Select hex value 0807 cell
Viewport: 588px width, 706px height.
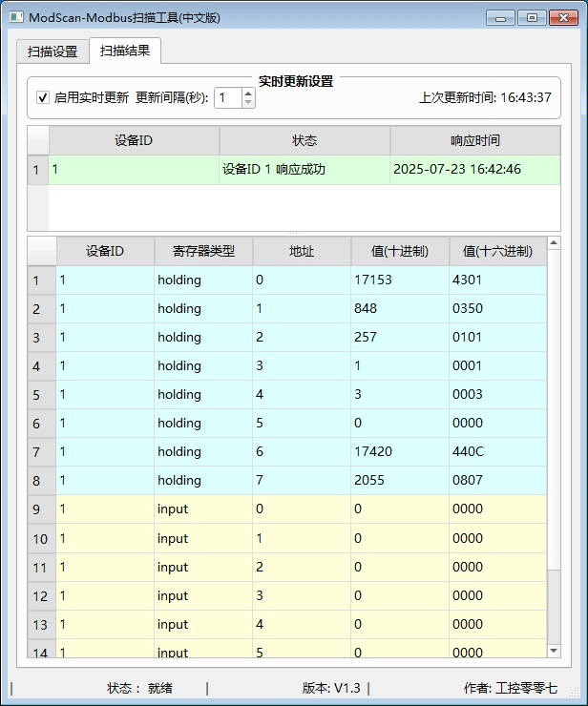498,481
